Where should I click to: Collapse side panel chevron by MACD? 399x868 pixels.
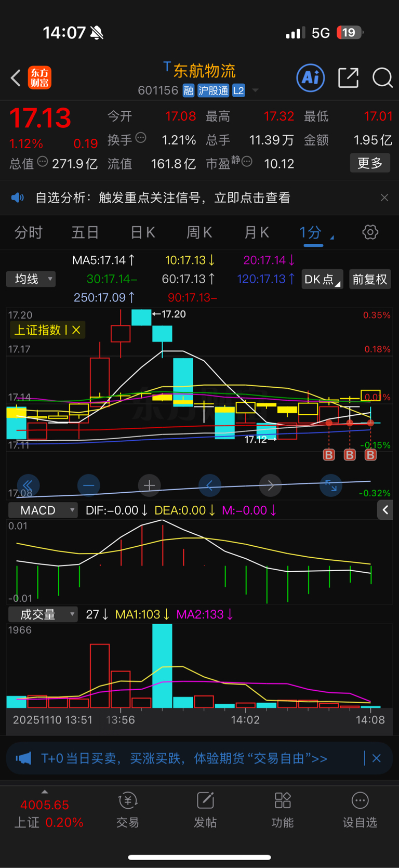(x=385, y=510)
